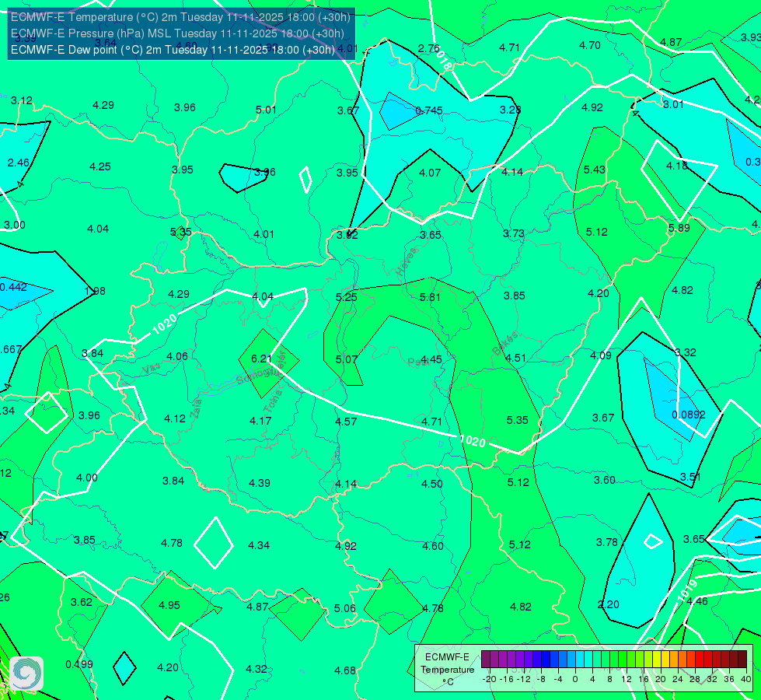Click the grid value 5.25

347,297
